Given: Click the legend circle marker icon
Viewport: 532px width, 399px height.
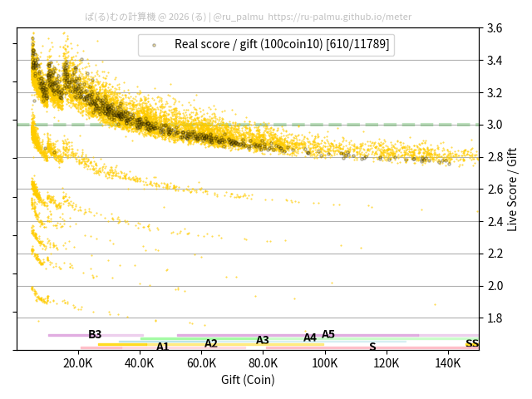Looking at the screenshot, I should [154, 45].
